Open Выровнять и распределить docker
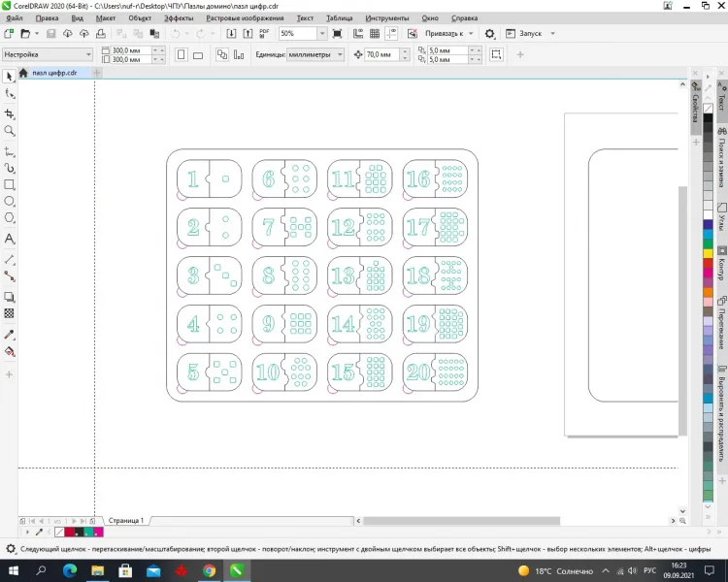This screenshot has width=728, height=582. point(722,413)
